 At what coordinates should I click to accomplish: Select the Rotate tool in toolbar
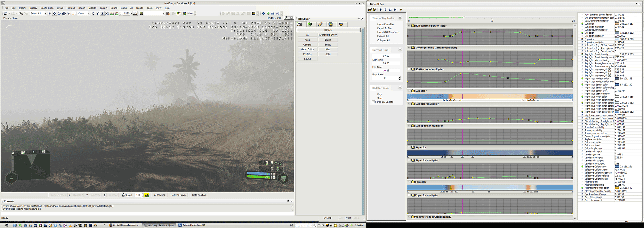coord(59,14)
